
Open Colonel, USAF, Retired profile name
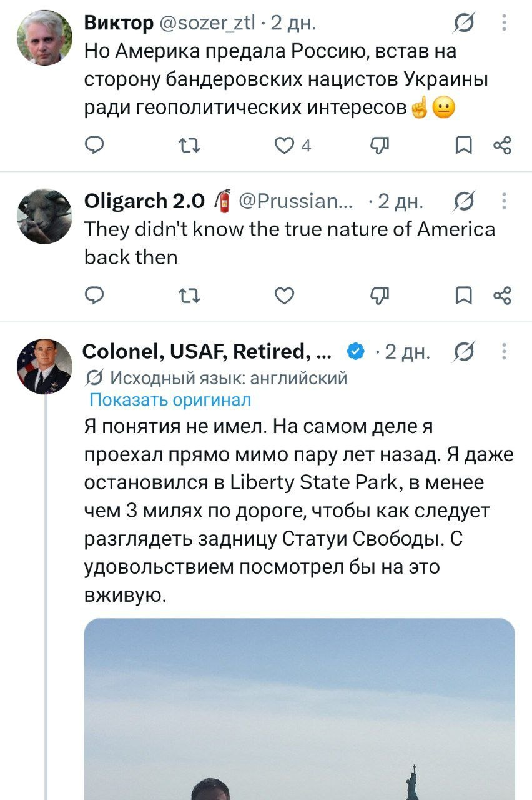tap(208, 352)
